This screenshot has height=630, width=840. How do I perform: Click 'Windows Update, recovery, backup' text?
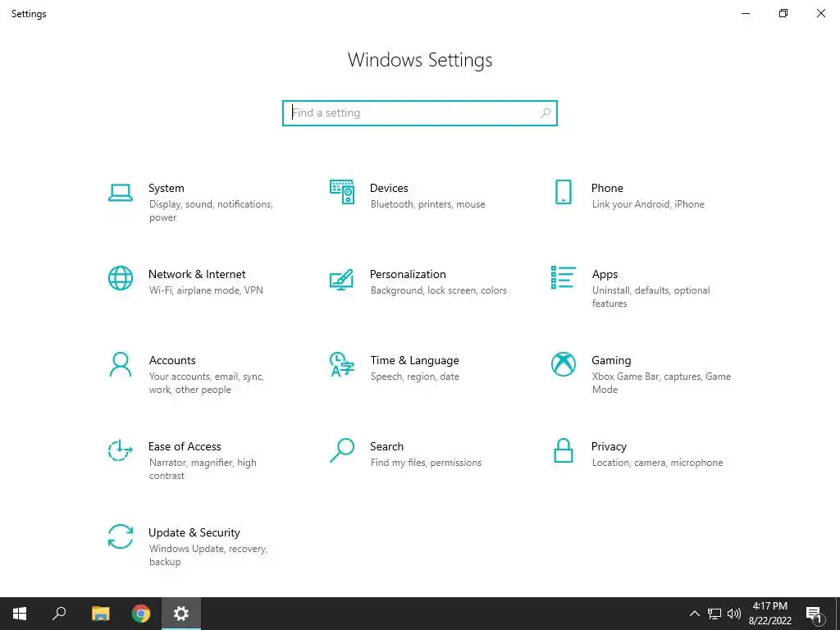pos(208,555)
